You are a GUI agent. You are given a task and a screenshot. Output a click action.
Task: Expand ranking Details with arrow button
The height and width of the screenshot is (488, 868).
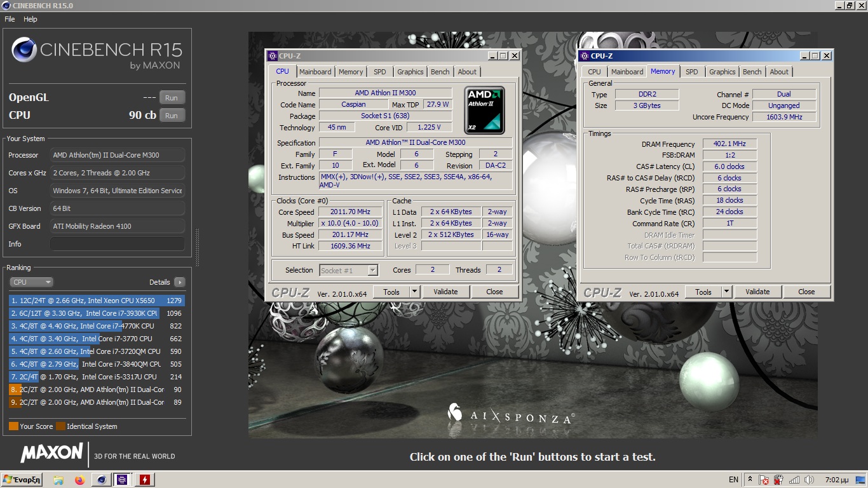pos(179,282)
